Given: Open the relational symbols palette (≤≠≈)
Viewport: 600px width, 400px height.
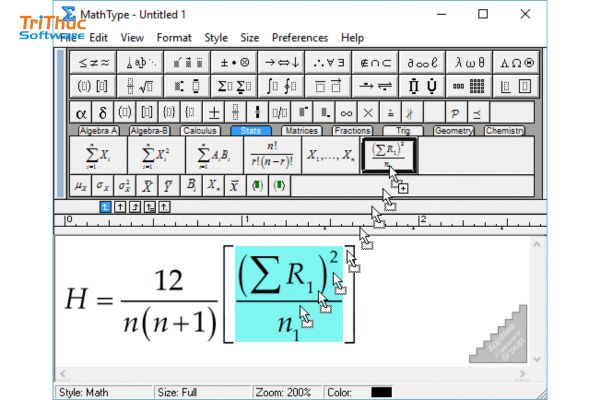Looking at the screenshot, I should coord(93,62).
